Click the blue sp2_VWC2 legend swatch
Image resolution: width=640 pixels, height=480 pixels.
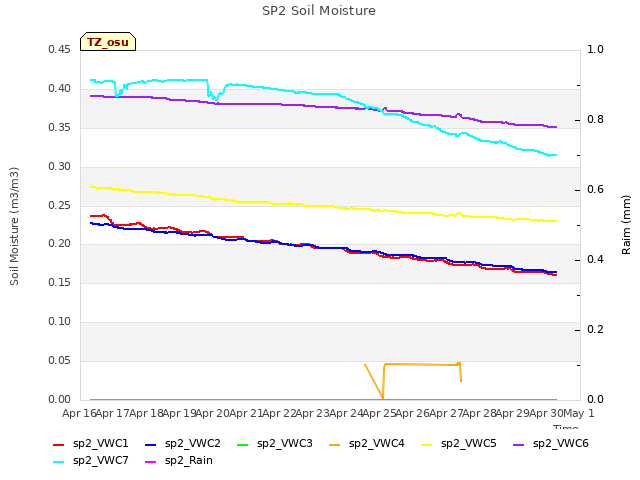[x=151, y=444]
